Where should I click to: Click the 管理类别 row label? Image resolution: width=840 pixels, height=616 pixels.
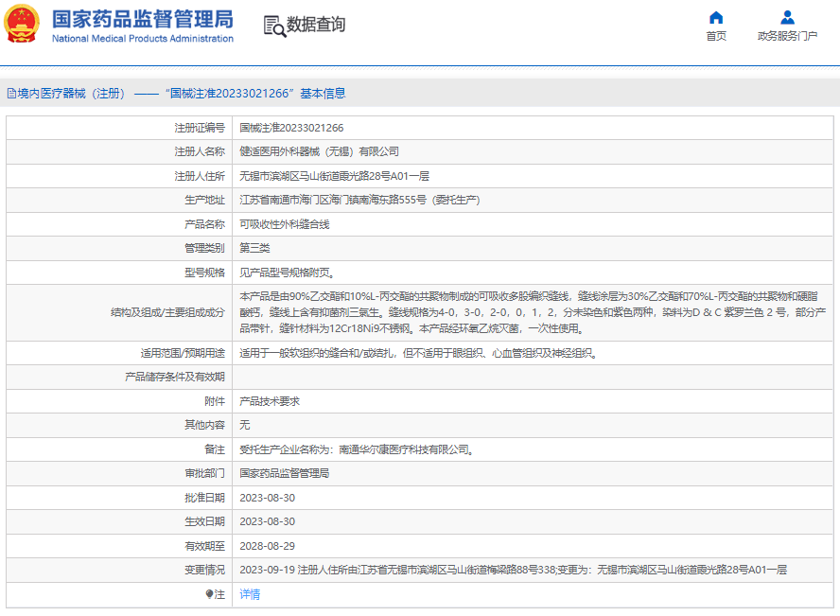[x=204, y=248]
